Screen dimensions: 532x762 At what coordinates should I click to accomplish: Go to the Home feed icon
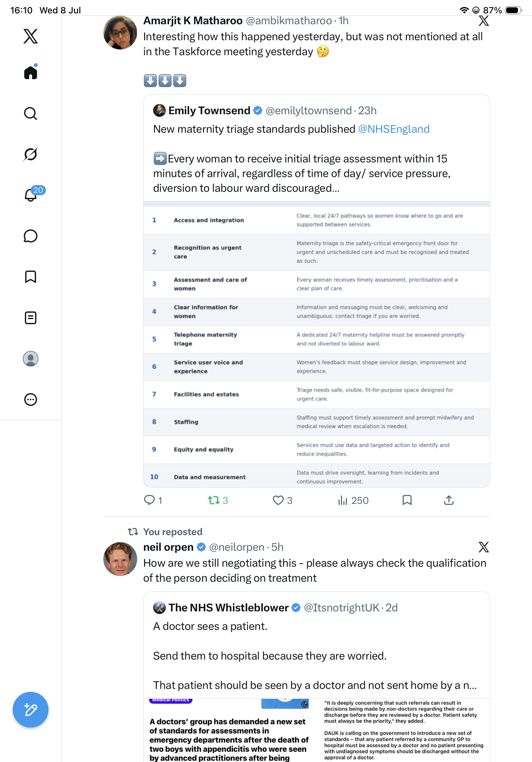tap(31, 72)
